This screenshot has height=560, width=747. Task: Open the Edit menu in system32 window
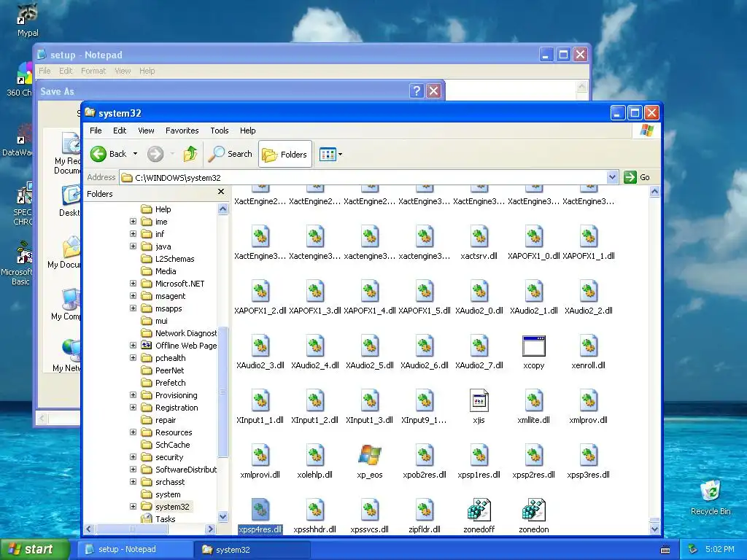point(120,131)
